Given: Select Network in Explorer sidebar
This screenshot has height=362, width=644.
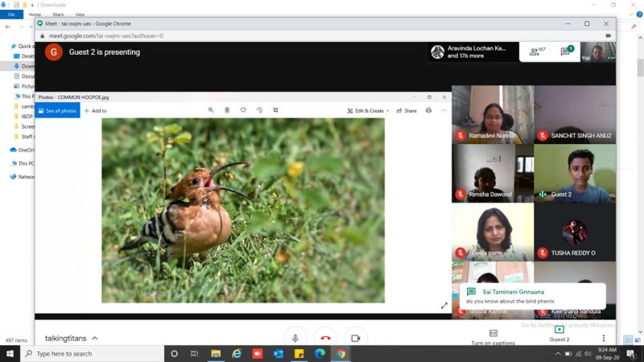Looking at the screenshot, I should point(23,176).
